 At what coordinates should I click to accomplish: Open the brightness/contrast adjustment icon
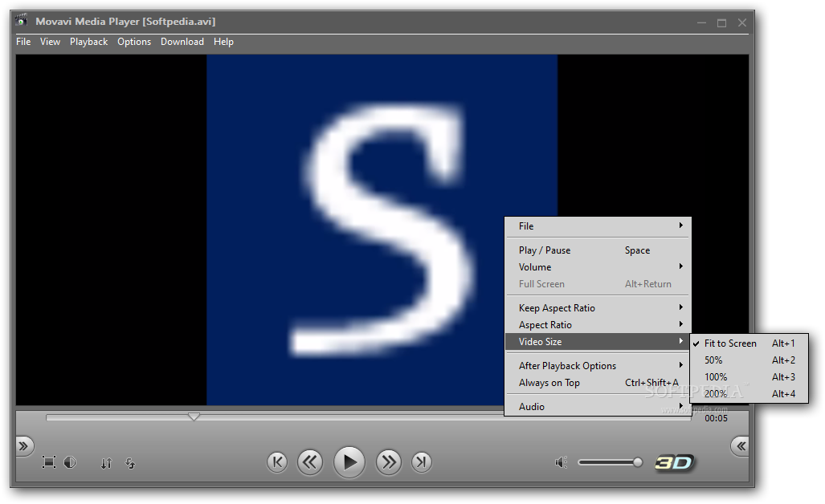70,462
